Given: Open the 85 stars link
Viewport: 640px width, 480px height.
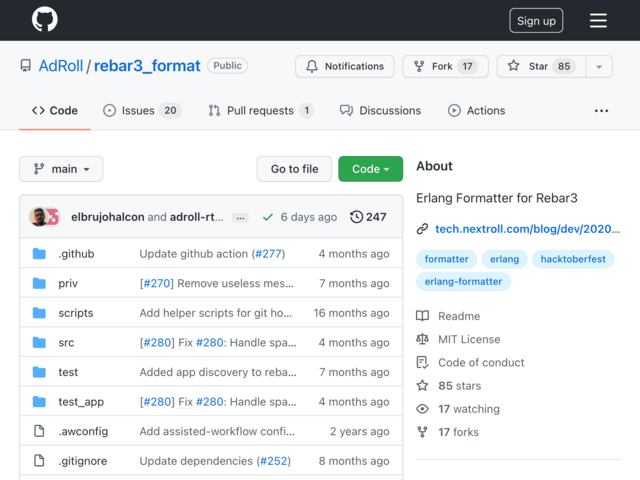Looking at the screenshot, I should (x=460, y=386).
